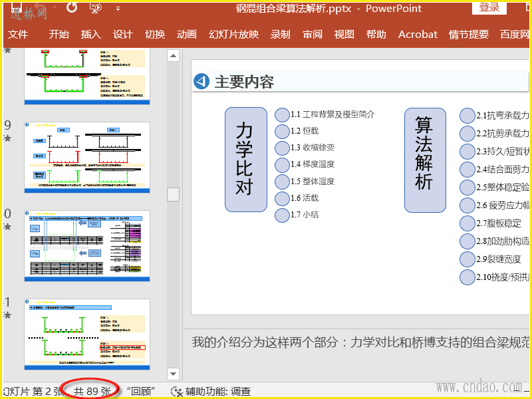532x399 pixels.
Task: Click the circle bullet next to 1.5 整体温度
Action: click(x=282, y=182)
